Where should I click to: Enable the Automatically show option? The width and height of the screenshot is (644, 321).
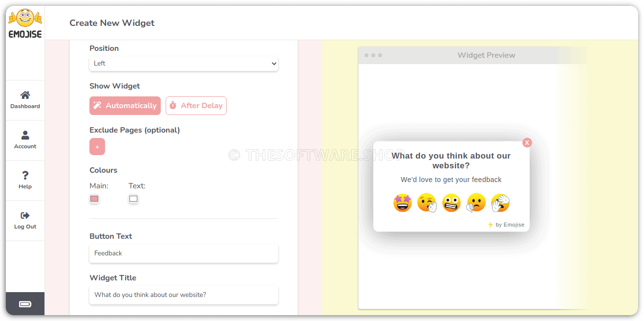pos(125,106)
